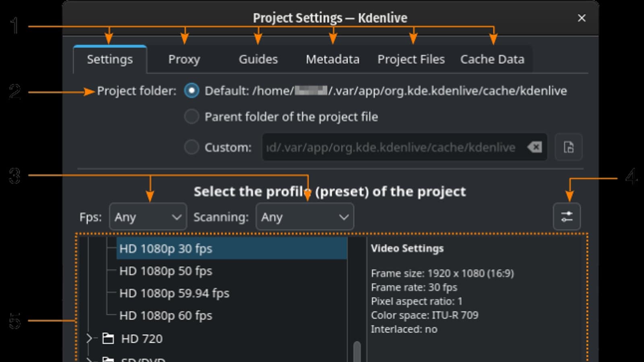Close the Project Settings dialog
Image resolution: width=644 pixels, height=362 pixels.
pyautogui.click(x=581, y=18)
